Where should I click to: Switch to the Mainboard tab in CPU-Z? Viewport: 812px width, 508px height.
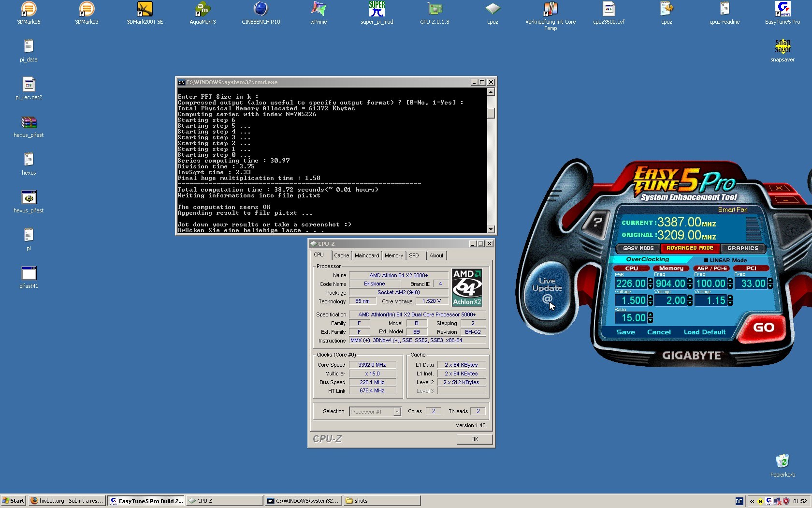coord(367,255)
